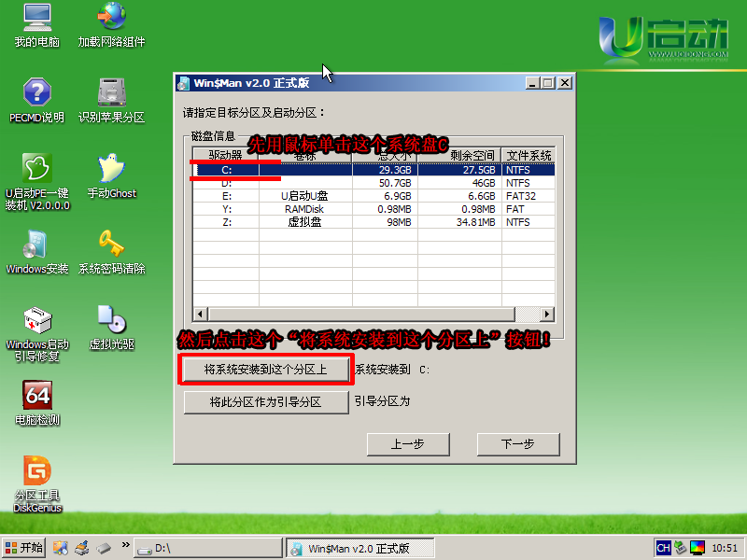Maximize the Win$Man window

[x=548, y=83]
